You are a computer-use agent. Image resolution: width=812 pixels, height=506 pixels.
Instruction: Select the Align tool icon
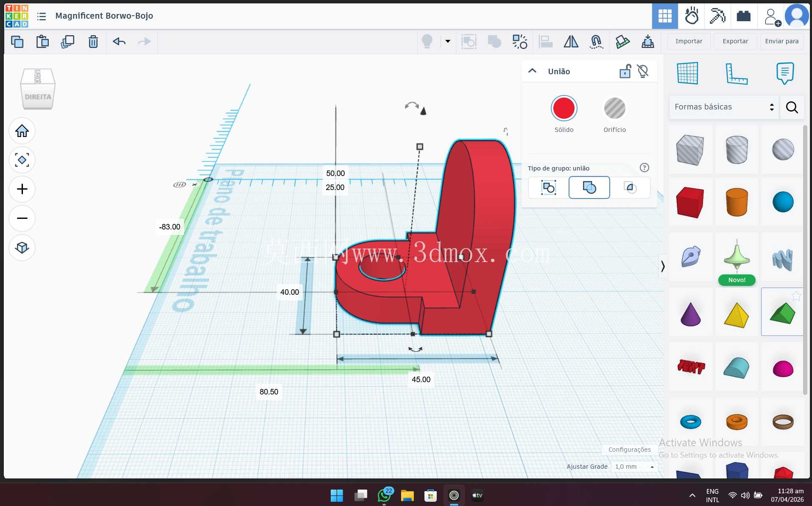pos(545,42)
